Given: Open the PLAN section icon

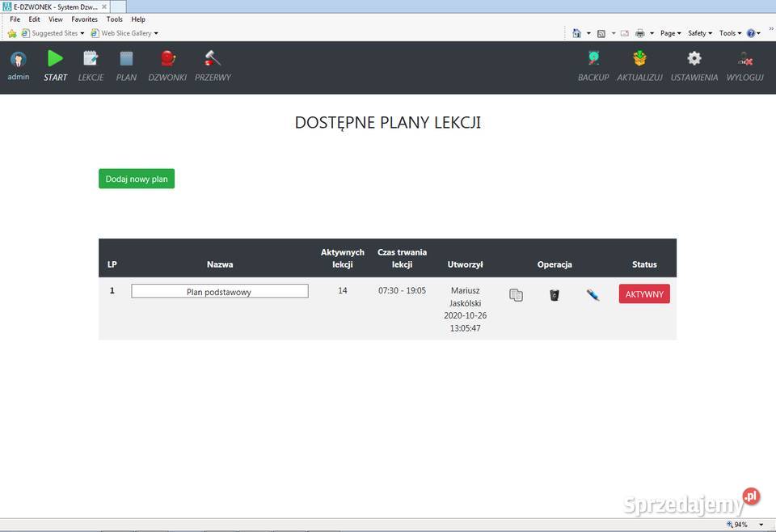Looking at the screenshot, I should click(126, 59).
